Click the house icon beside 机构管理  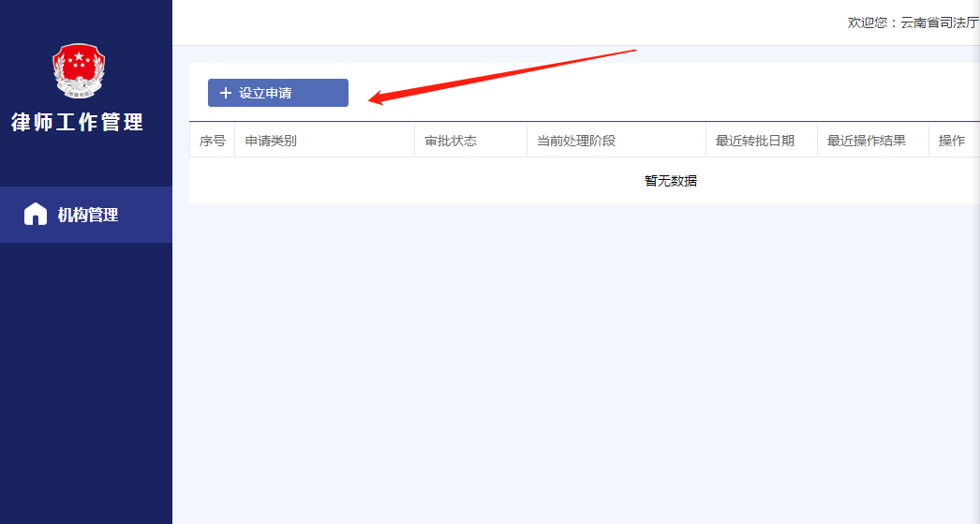[35, 215]
